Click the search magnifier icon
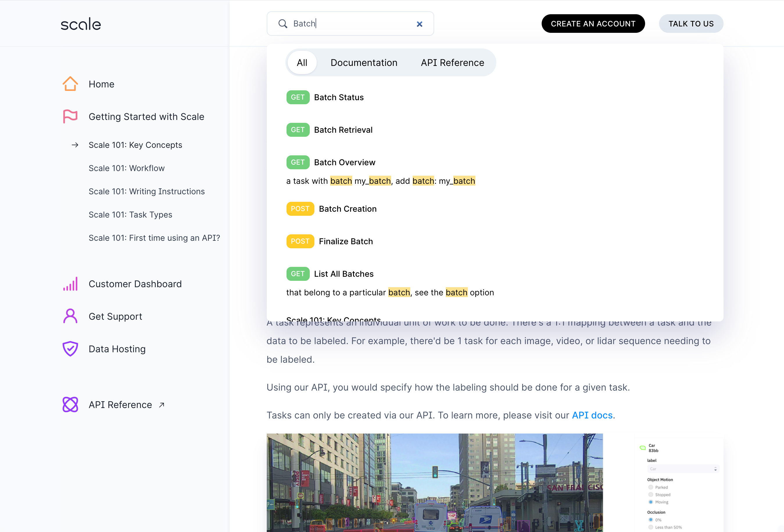Image resolution: width=784 pixels, height=532 pixels. click(283, 24)
